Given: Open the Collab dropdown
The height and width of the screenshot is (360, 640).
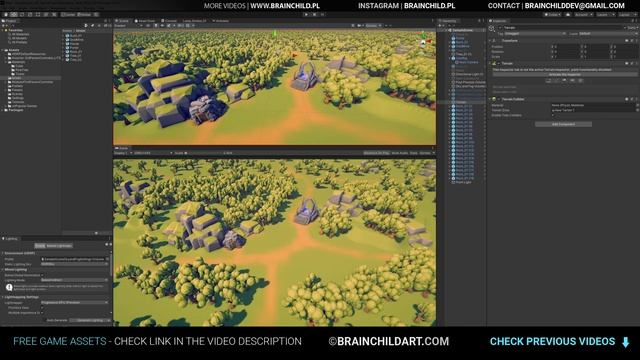Looking at the screenshot, I should pos(552,15).
